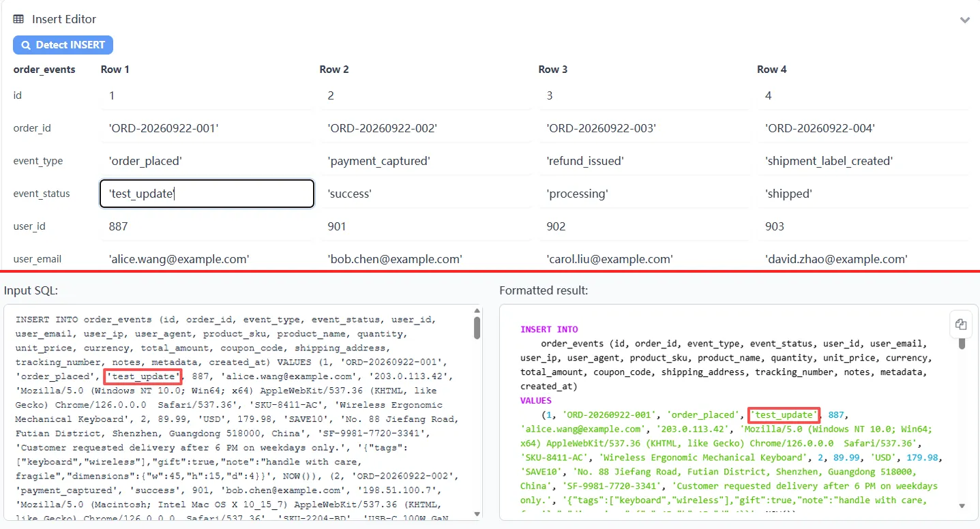Click the 'order_events' table name label
This screenshot has width=980, height=529.
tap(44, 70)
